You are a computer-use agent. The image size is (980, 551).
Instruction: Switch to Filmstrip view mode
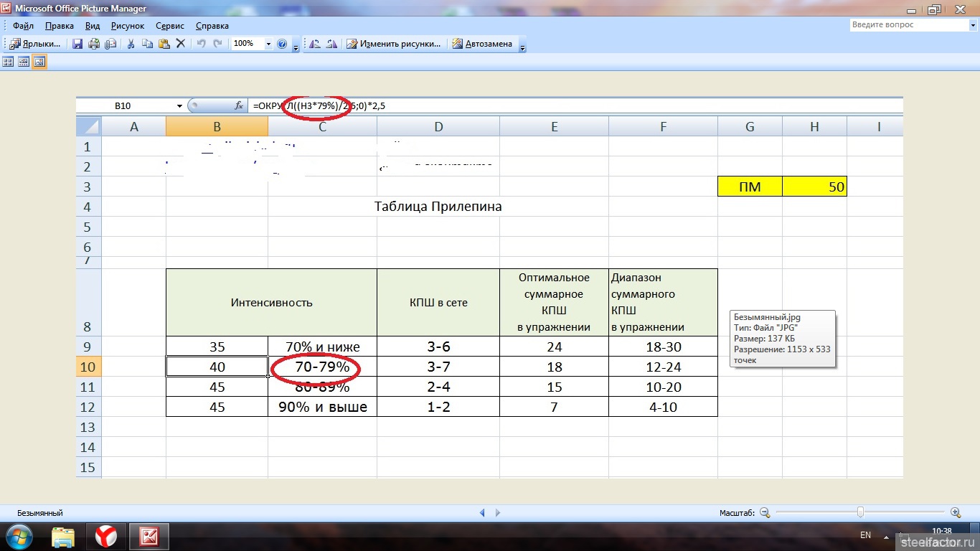click(x=24, y=62)
